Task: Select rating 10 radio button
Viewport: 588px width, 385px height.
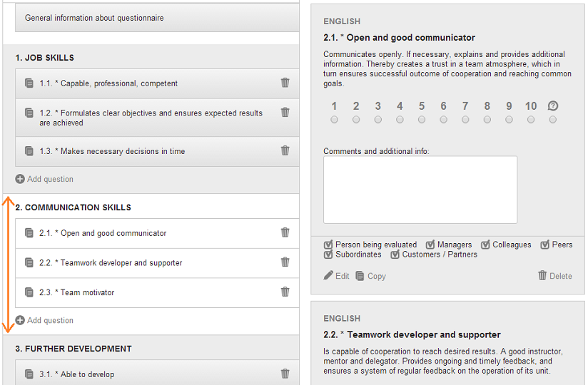Action: (x=531, y=120)
